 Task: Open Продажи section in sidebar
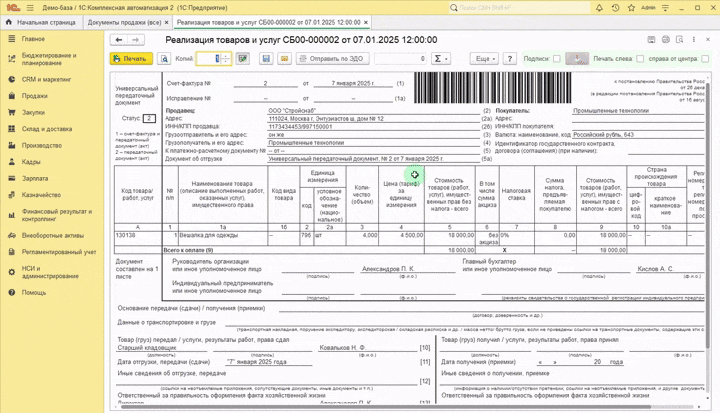(x=34, y=96)
